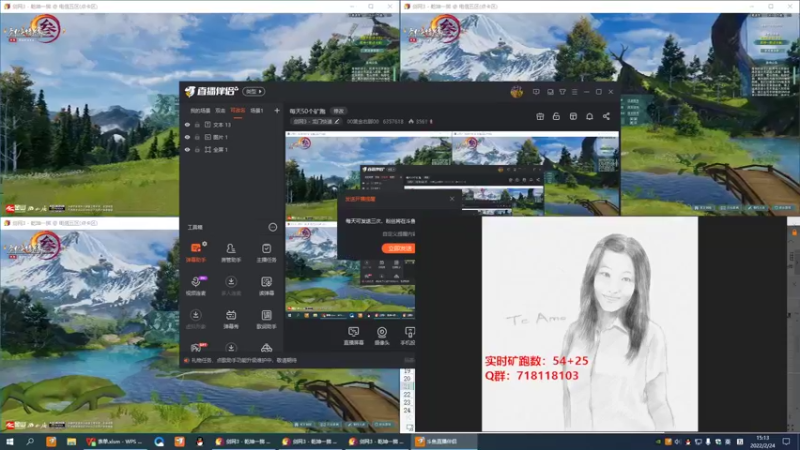
Task: Open the 弹幕助手 tool in toolbox
Action: (196, 252)
